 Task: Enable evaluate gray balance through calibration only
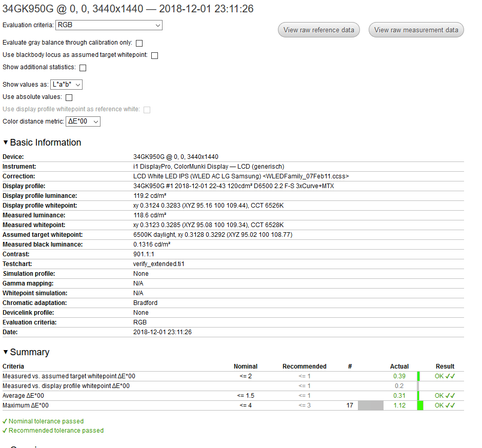click(x=139, y=43)
